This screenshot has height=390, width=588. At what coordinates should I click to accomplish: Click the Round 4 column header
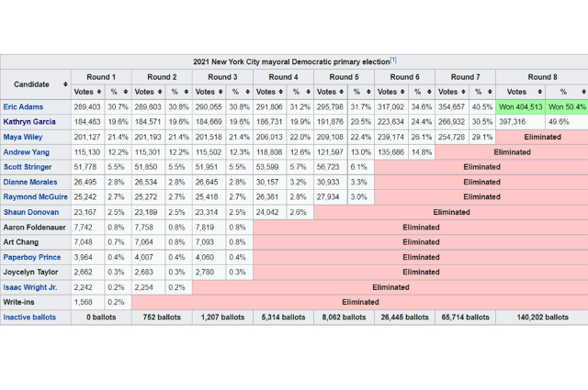(x=284, y=77)
